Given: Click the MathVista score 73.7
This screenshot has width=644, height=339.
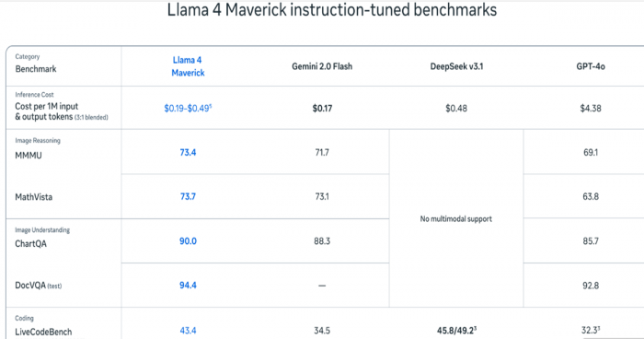Looking at the screenshot, I should coord(188,196).
